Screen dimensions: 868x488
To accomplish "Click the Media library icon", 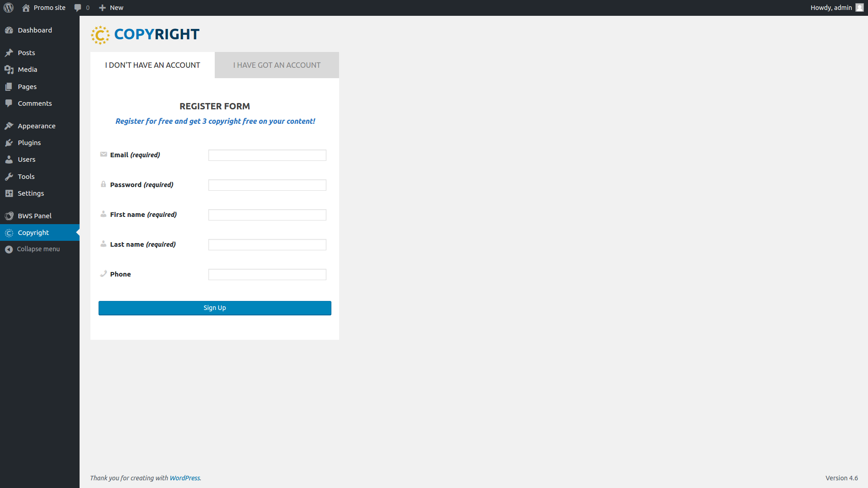I will [x=9, y=70].
